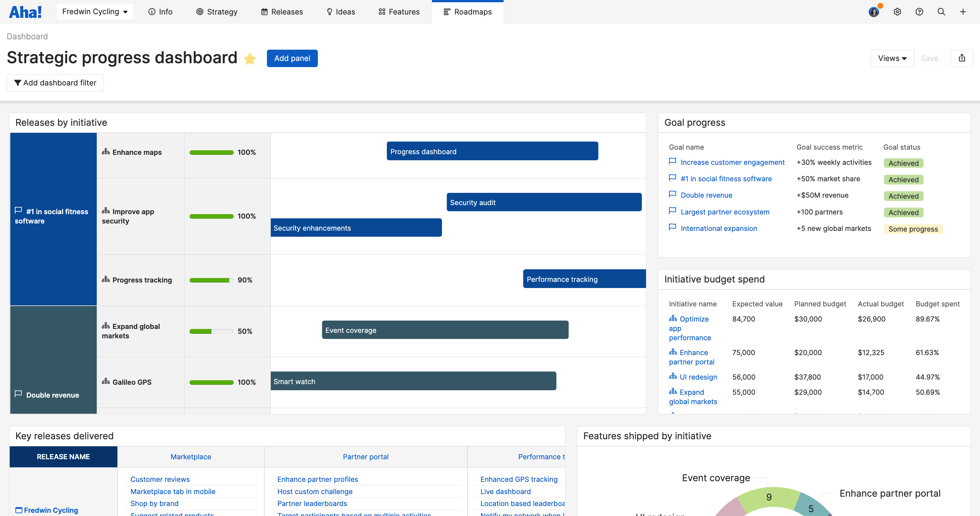
Task: Expand the Add dashboard filter options
Action: coord(55,83)
